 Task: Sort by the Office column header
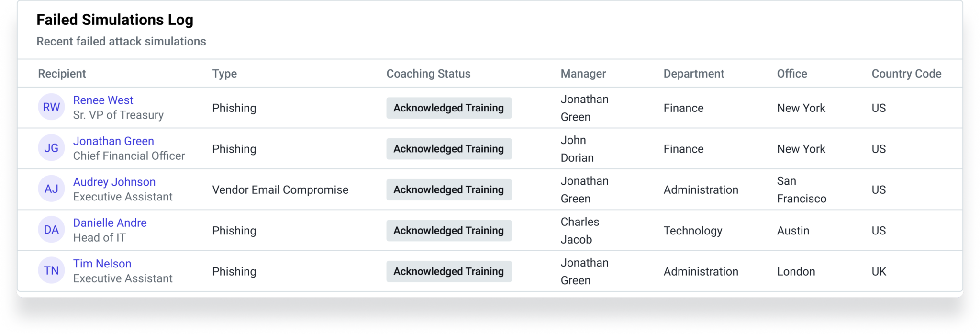(x=792, y=74)
